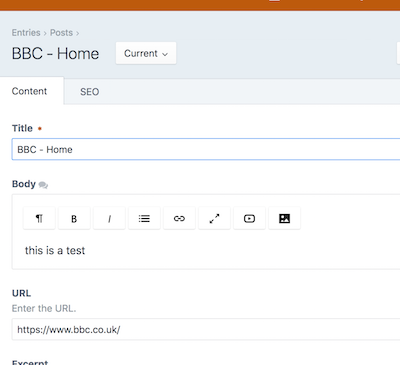400x365 pixels.
Task: Click into the URL input field
Action: pos(206,329)
